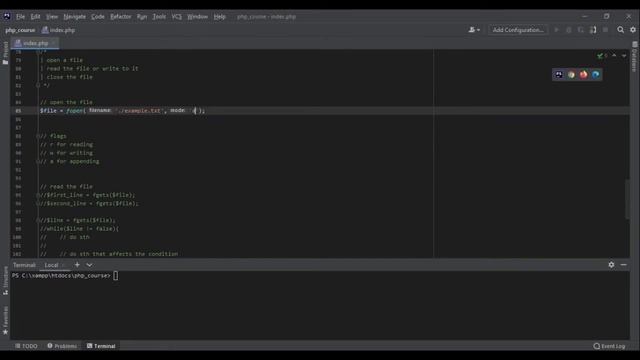This screenshot has width=640, height=360.
Task: Click the '// read the file' comment
Action: pyautogui.click(x=67, y=187)
